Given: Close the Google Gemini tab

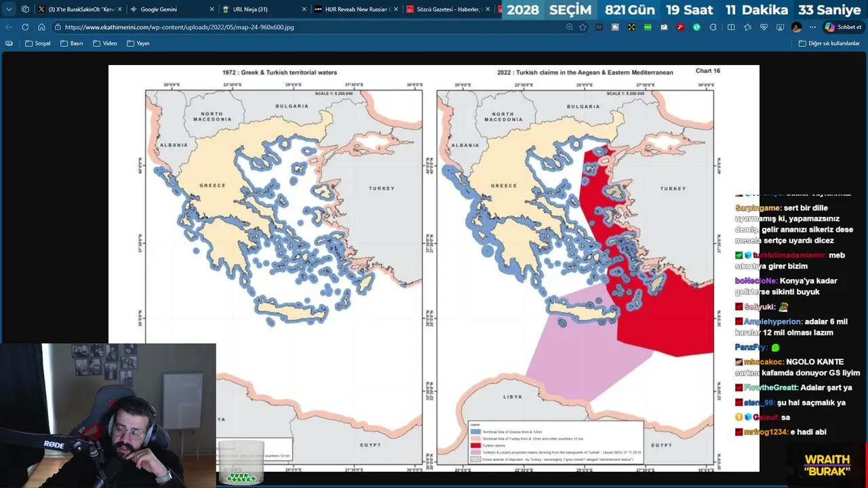Looking at the screenshot, I should pyautogui.click(x=212, y=9).
